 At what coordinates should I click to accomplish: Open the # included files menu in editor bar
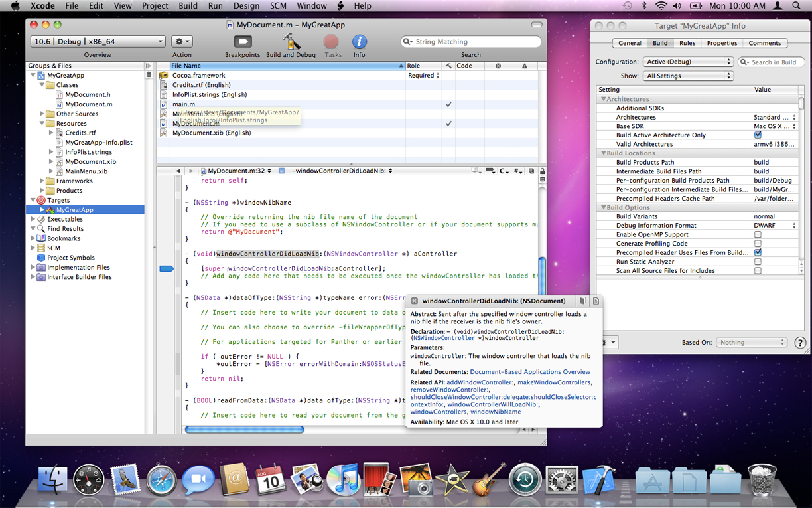[519, 171]
